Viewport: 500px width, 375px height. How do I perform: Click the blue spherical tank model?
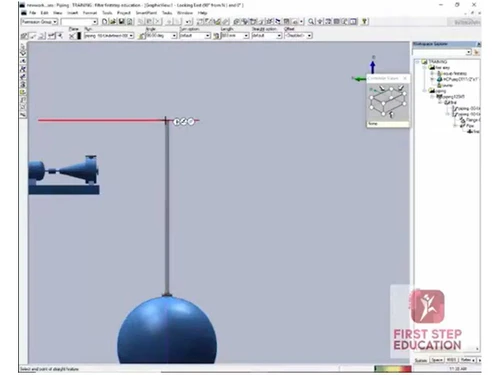point(167,331)
